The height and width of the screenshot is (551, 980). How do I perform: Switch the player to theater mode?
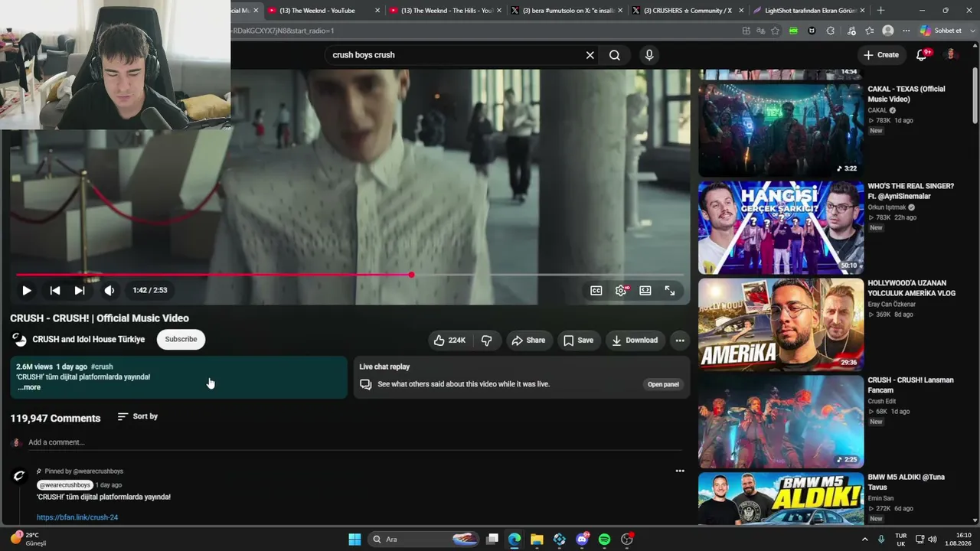click(x=645, y=291)
